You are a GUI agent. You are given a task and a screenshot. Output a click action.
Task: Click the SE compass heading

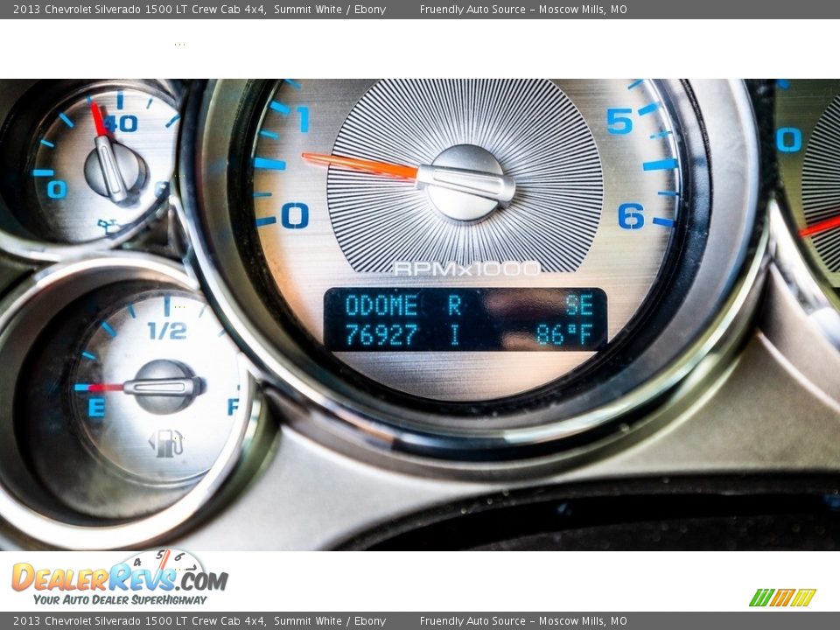579,305
